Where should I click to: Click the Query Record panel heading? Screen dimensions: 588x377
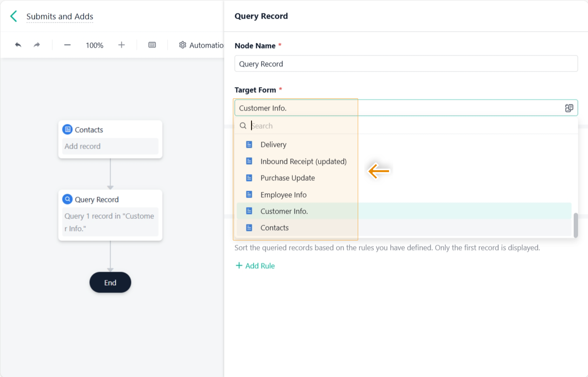(x=261, y=16)
